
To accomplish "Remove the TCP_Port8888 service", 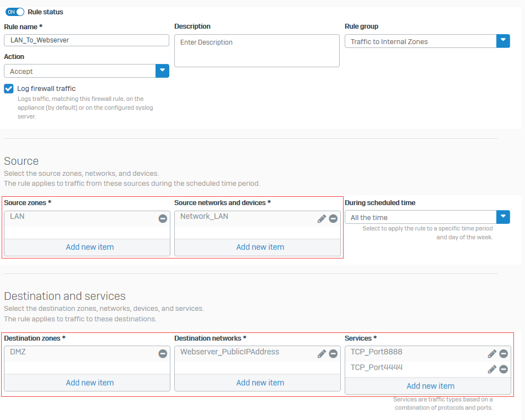I will 503,353.
